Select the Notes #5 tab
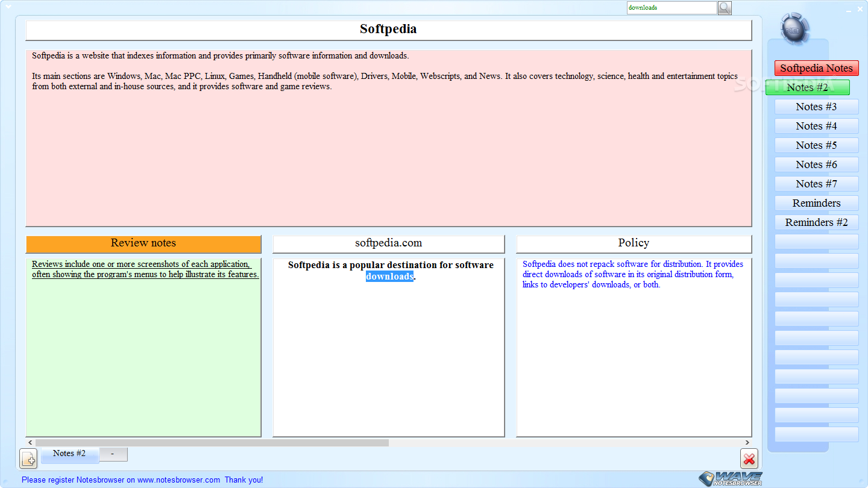This screenshot has width=868, height=488. click(x=816, y=145)
